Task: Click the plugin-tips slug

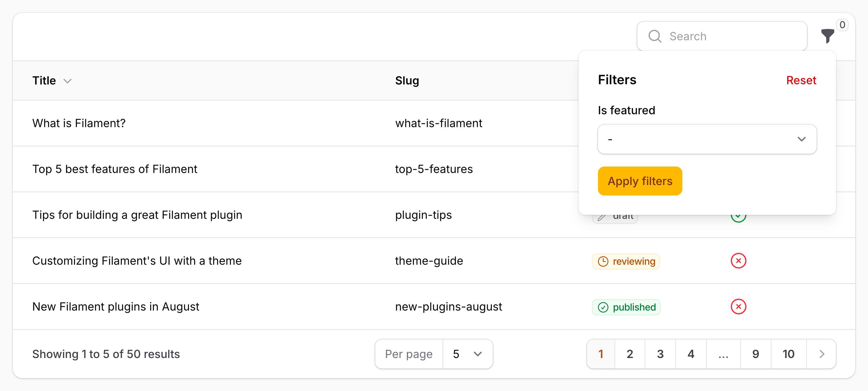Action: point(423,215)
